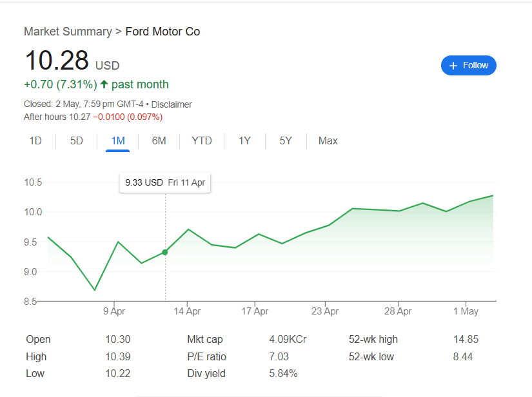Click the 52-wk low value 8.44

click(463, 356)
